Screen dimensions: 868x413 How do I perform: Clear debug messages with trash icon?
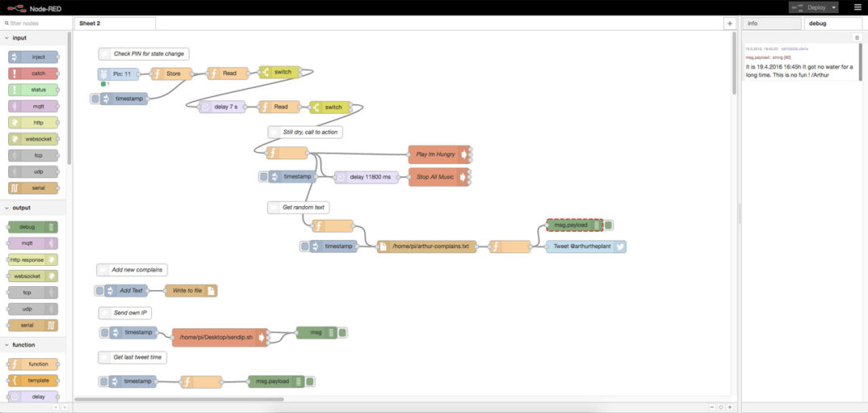pyautogui.click(x=857, y=38)
